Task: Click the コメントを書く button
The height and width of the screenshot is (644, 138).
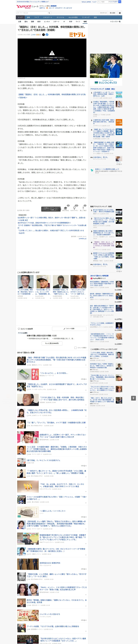Action: click(69, 329)
